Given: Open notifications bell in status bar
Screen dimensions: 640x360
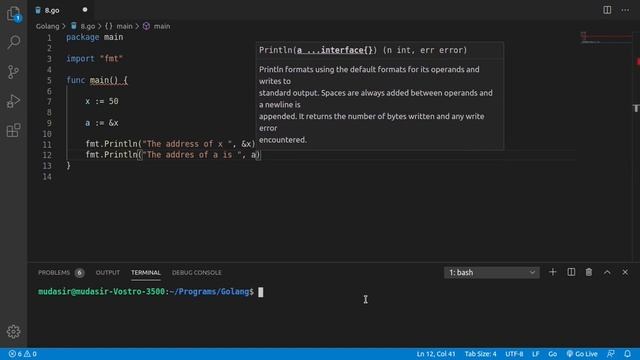Looking at the screenshot, I should (627, 354).
